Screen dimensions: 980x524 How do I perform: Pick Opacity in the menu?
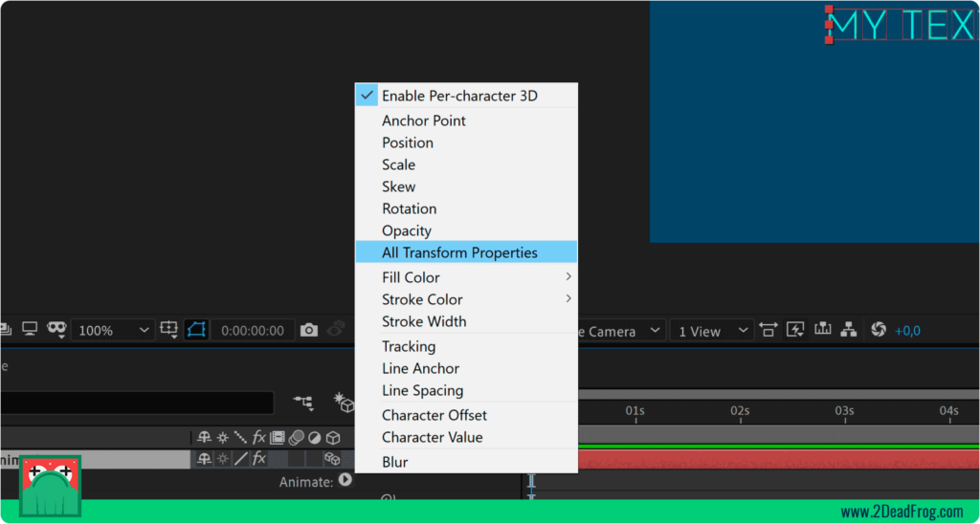(466, 230)
